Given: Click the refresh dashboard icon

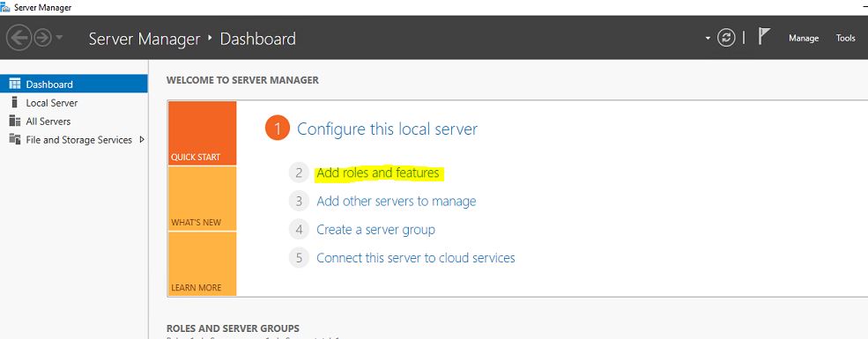Looking at the screenshot, I should tap(726, 38).
